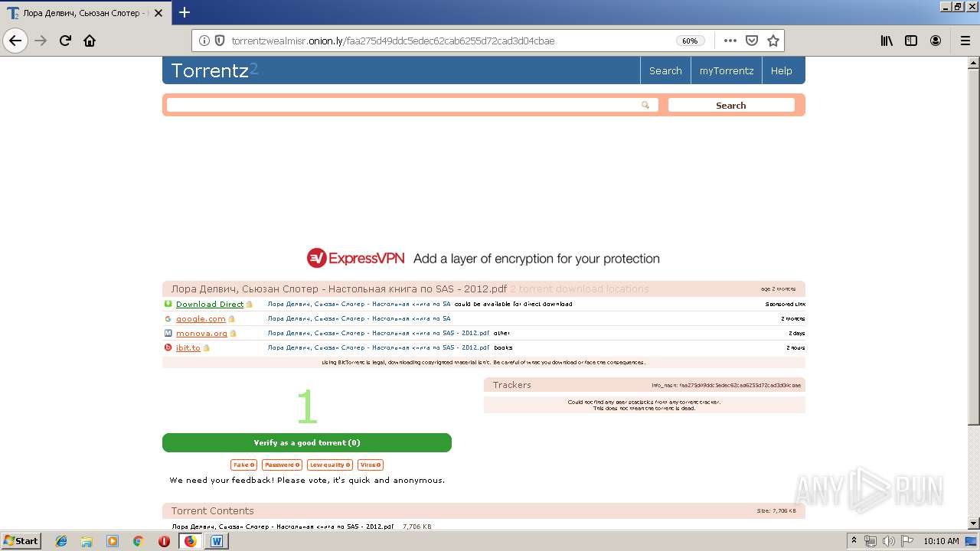Click the white Search button
The width and height of the screenshot is (980, 551).
731,105
